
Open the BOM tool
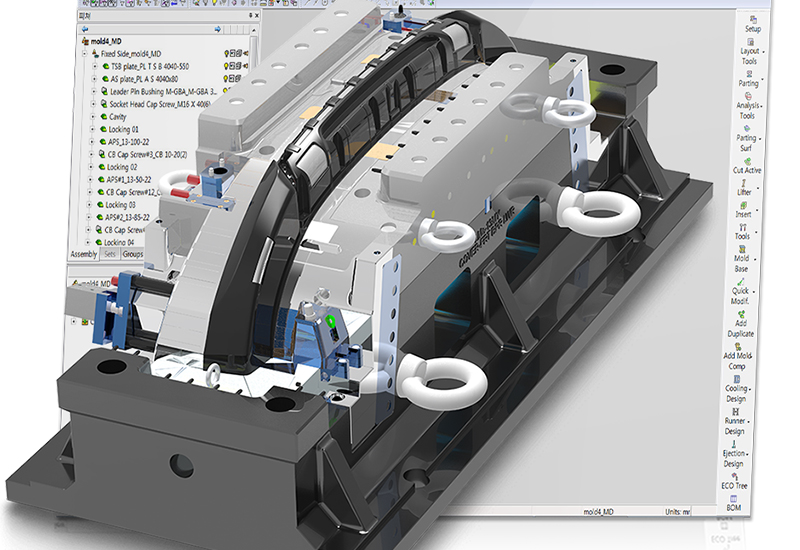pyautogui.click(x=736, y=502)
